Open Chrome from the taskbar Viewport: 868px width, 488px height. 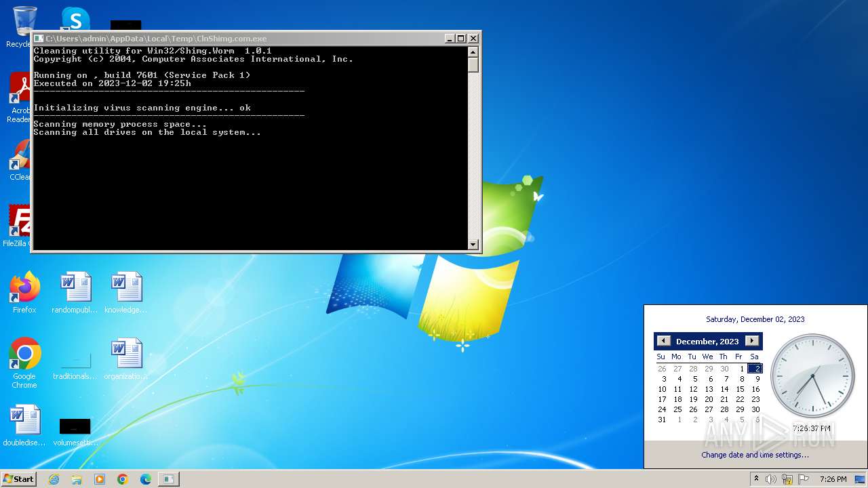tap(123, 479)
